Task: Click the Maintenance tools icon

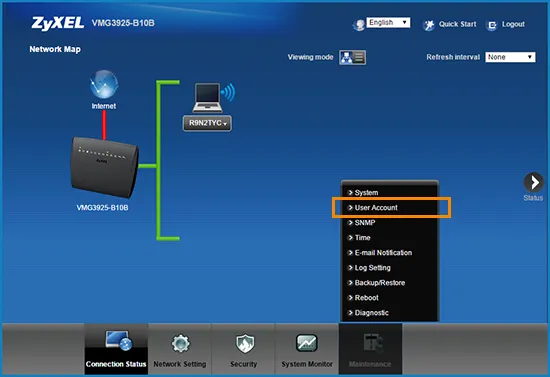Action: (373, 343)
